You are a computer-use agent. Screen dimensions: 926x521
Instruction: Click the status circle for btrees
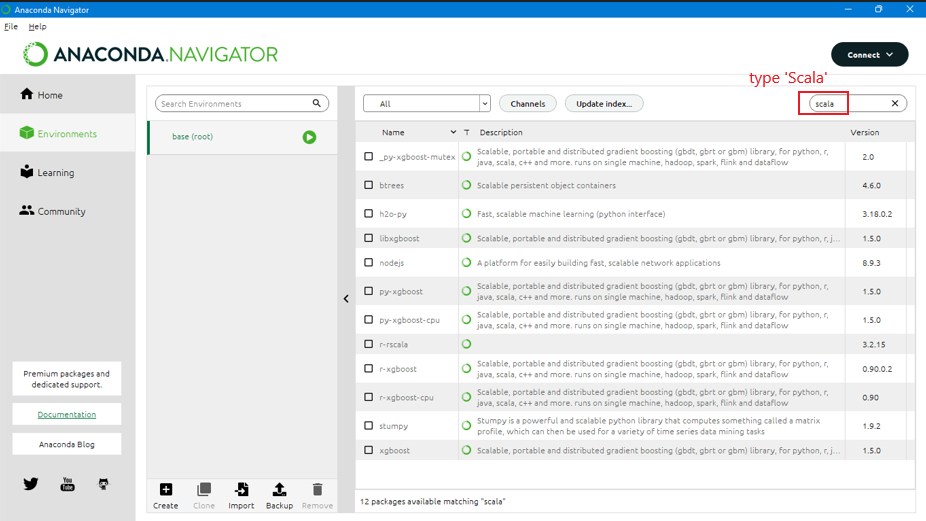pos(467,185)
